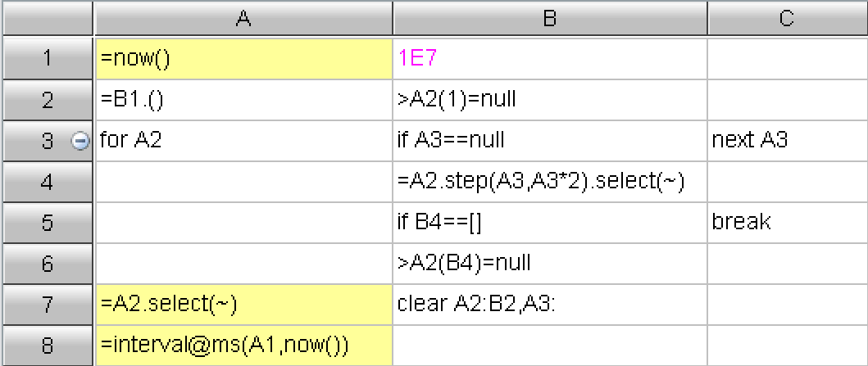Click cell B1 with value 1E7
This screenshot has height=366, width=868.
click(x=550, y=59)
